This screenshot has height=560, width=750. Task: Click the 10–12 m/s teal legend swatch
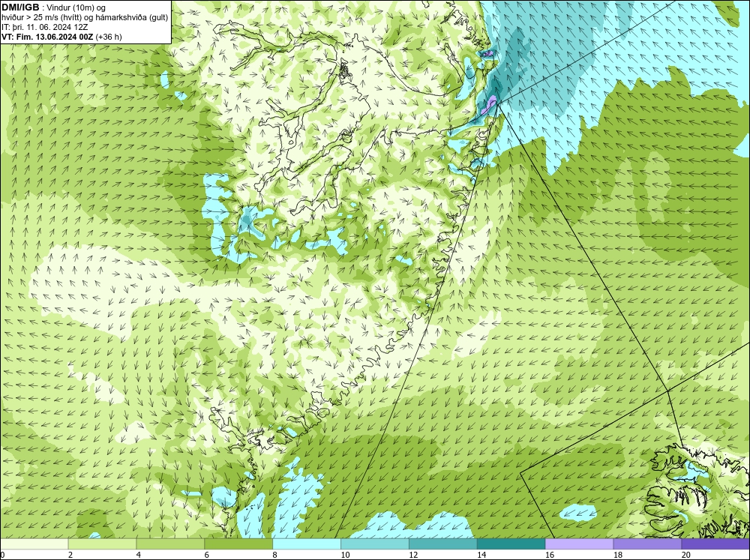click(375, 544)
